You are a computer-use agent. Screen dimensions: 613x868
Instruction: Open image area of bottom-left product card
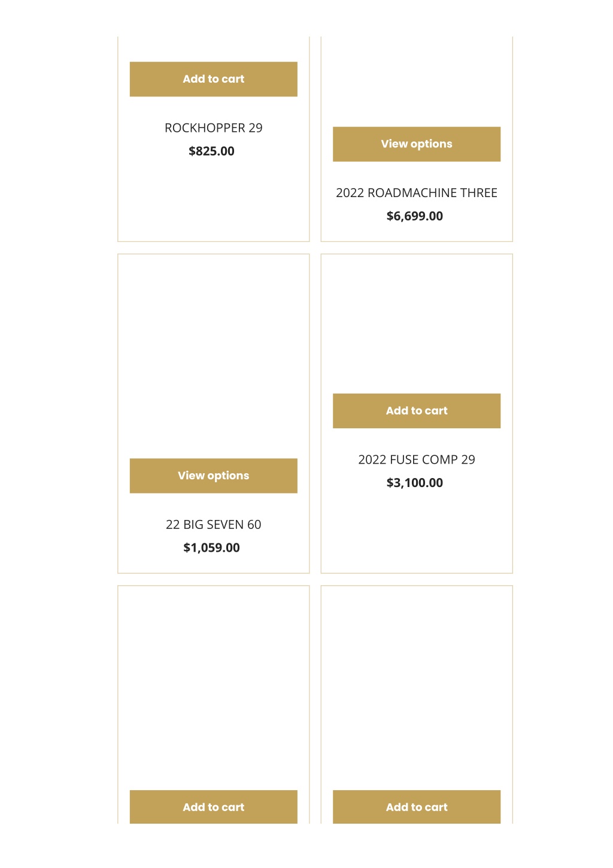(x=213, y=688)
